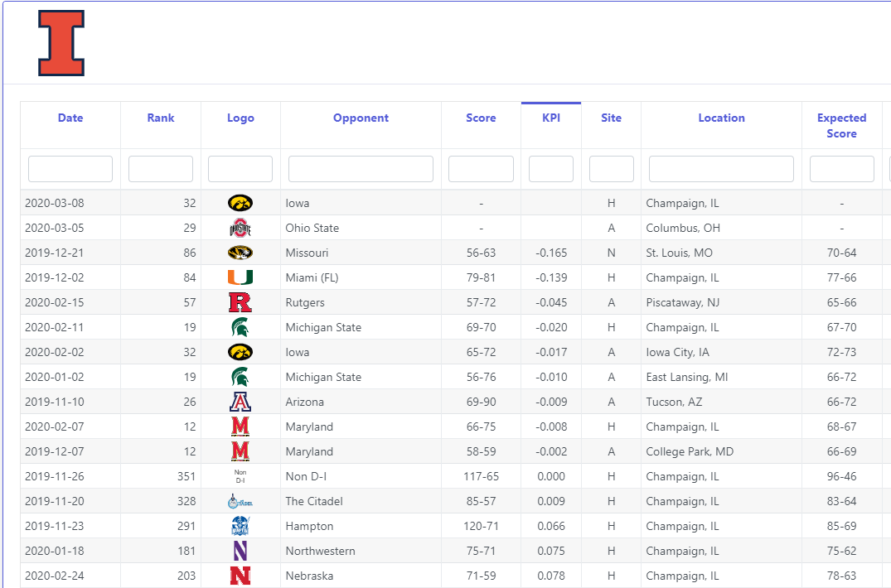Click the Iowa City, IA location cell
The width and height of the screenshot is (891, 588).
(722, 352)
